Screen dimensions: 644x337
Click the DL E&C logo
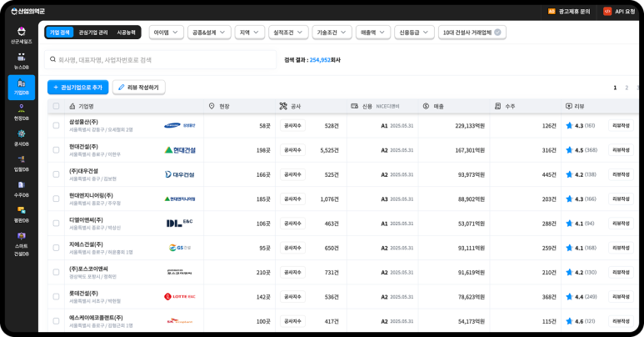pyautogui.click(x=179, y=223)
